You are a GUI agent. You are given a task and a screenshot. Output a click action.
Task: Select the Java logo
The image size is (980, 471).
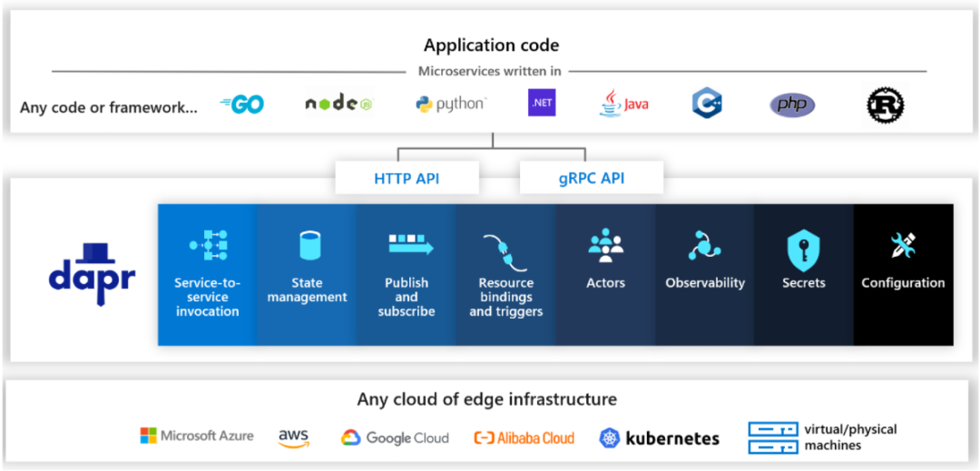click(x=623, y=103)
